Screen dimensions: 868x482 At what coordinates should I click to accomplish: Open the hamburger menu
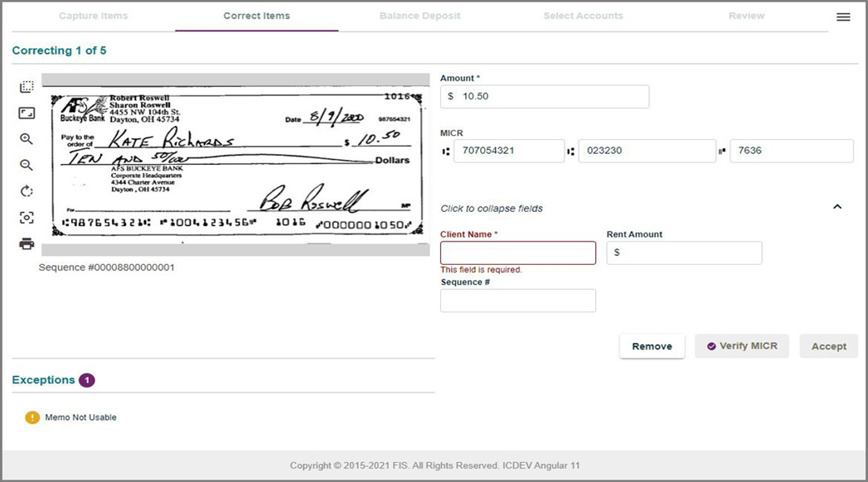[843, 17]
